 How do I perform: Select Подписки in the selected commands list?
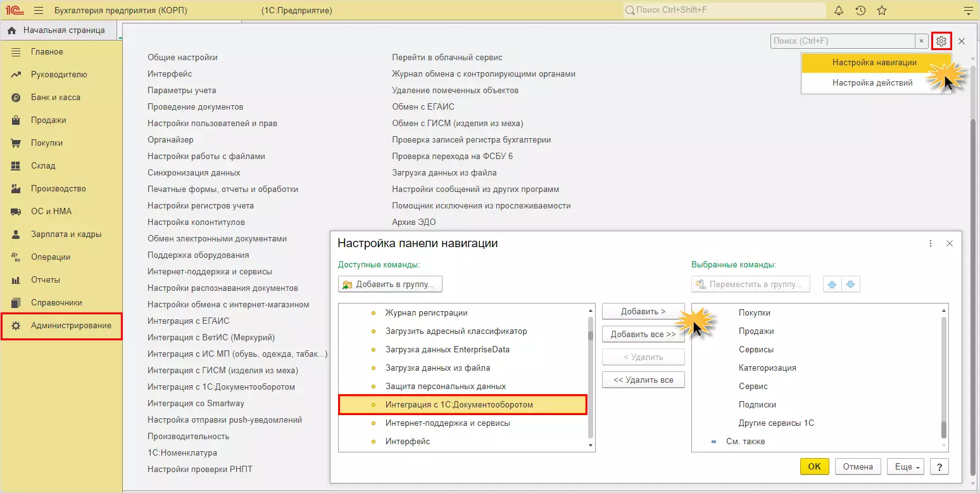[x=757, y=405]
